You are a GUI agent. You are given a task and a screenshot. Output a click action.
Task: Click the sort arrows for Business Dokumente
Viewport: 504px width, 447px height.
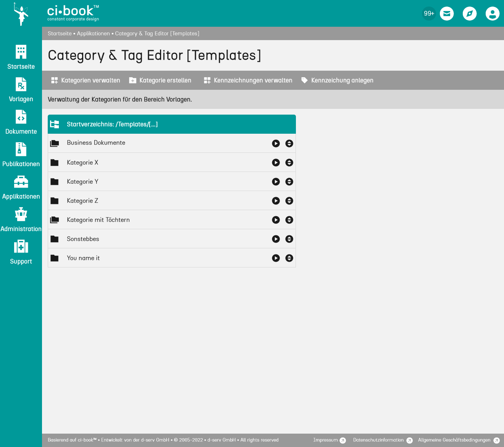pyautogui.click(x=289, y=143)
